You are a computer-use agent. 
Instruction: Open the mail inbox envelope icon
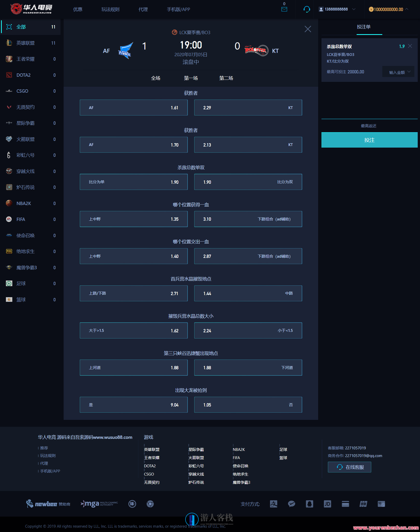click(284, 9)
